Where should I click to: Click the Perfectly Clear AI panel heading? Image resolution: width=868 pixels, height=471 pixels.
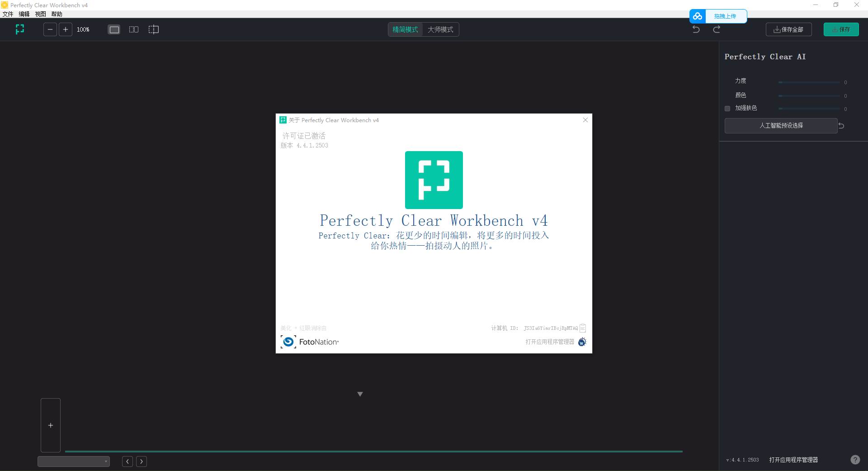click(x=765, y=57)
